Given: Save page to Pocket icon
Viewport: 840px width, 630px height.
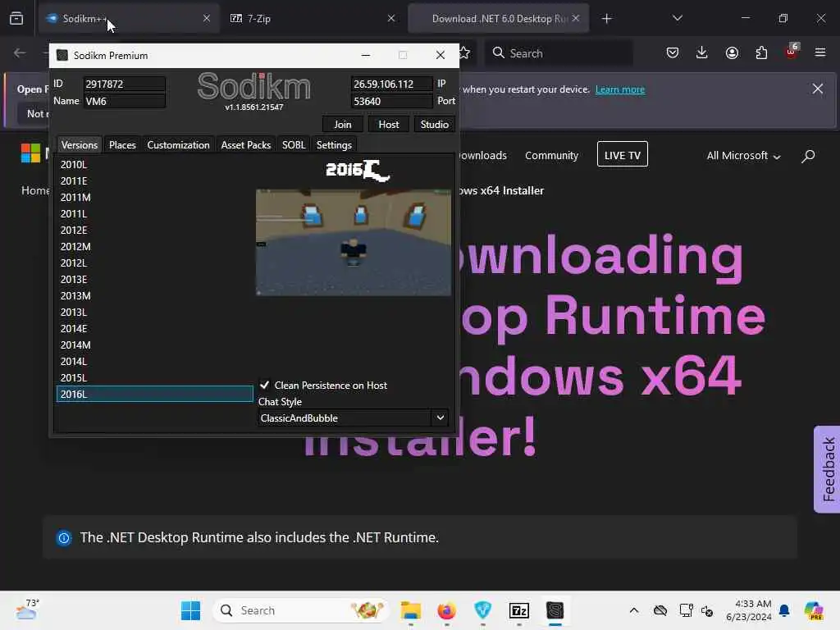Looking at the screenshot, I should [x=673, y=52].
